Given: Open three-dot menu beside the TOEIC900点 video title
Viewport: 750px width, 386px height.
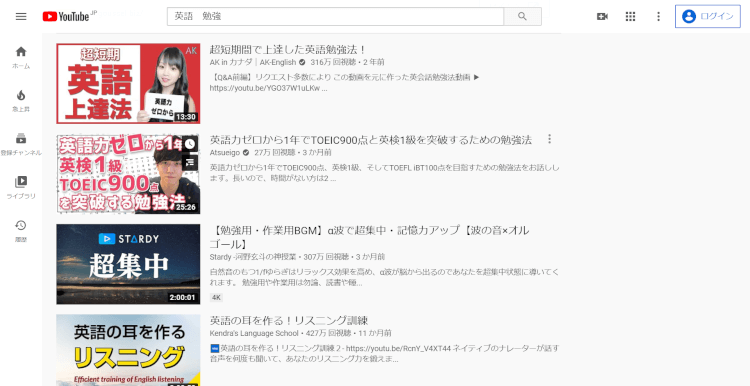Looking at the screenshot, I should [549, 139].
